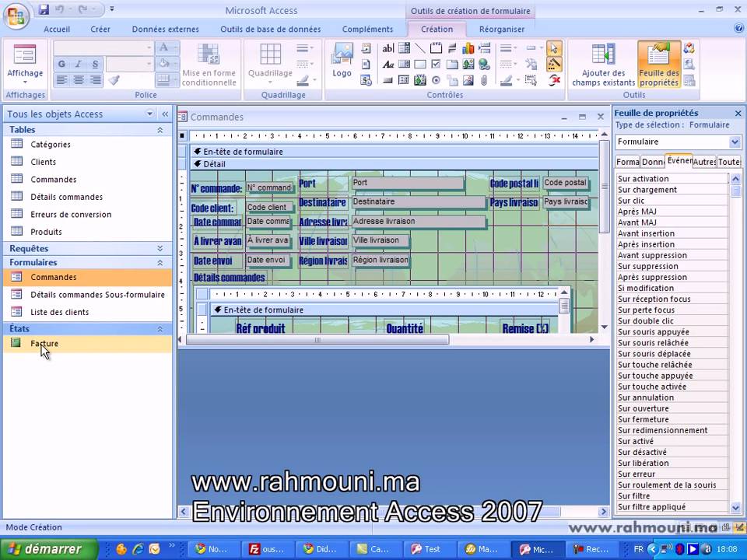747x560 pixels.
Task: Click the Help question mark icon
Action: [738, 29]
